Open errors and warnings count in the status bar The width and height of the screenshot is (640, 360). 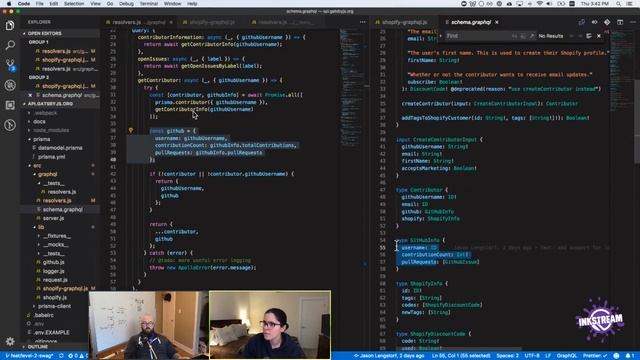[78, 356]
